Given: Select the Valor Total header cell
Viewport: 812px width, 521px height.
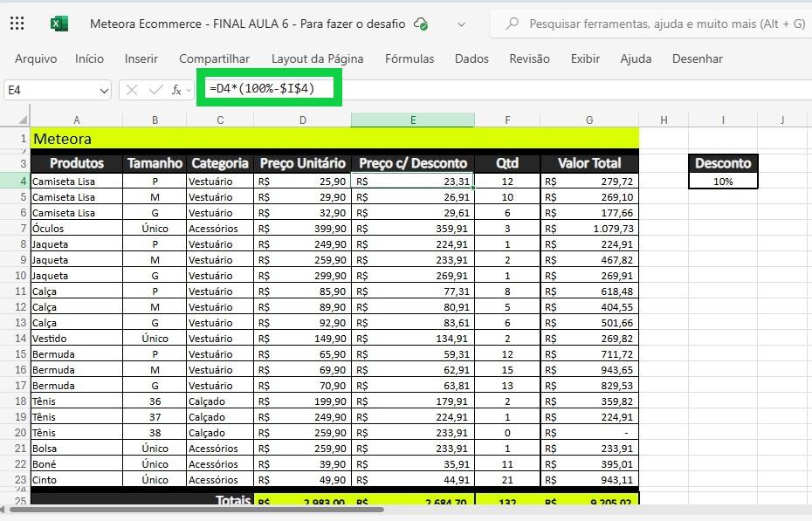Looking at the screenshot, I should point(589,163).
